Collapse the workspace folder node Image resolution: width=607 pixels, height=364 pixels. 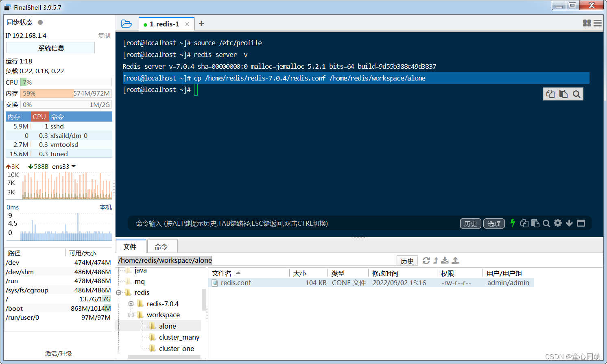131,315
